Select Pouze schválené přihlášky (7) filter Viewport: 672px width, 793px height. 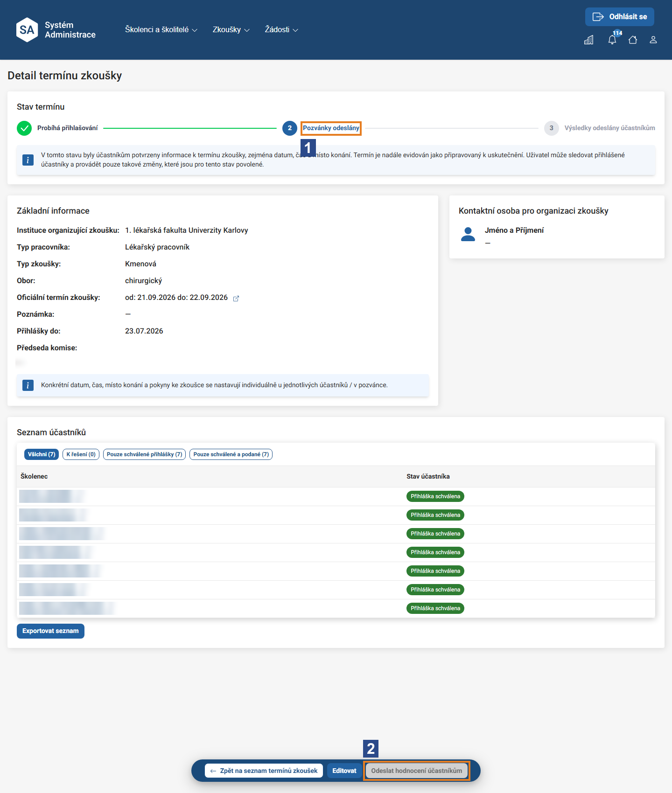(144, 454)
